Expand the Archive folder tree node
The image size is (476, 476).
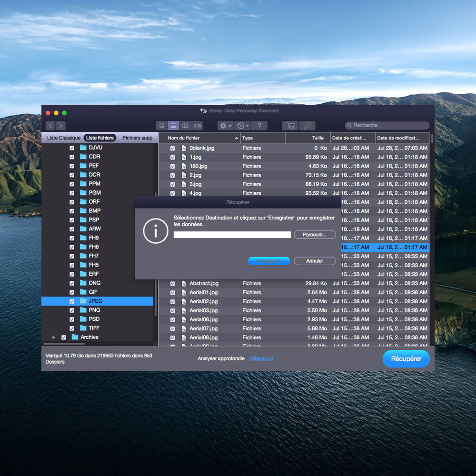54,337
